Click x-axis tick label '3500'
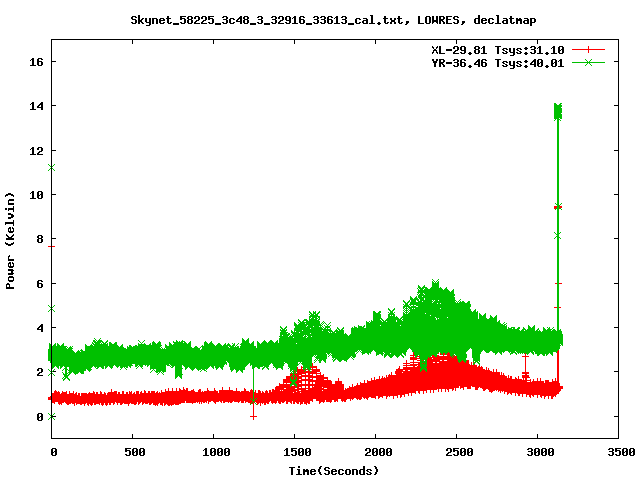The image size is (640, 480). pyautogui.click(x=621, y=452)
